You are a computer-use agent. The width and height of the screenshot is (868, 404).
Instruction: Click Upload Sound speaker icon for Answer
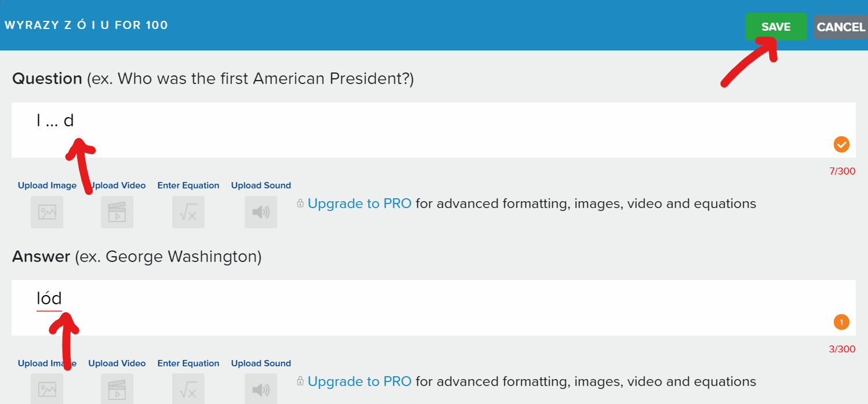pyautogui.click(x=261, y=389)
